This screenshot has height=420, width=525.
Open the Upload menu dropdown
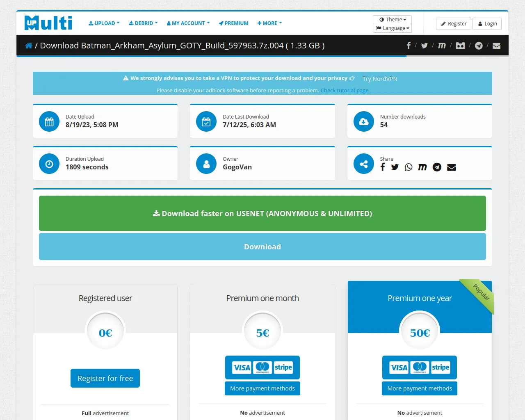(x=104, y=23)
